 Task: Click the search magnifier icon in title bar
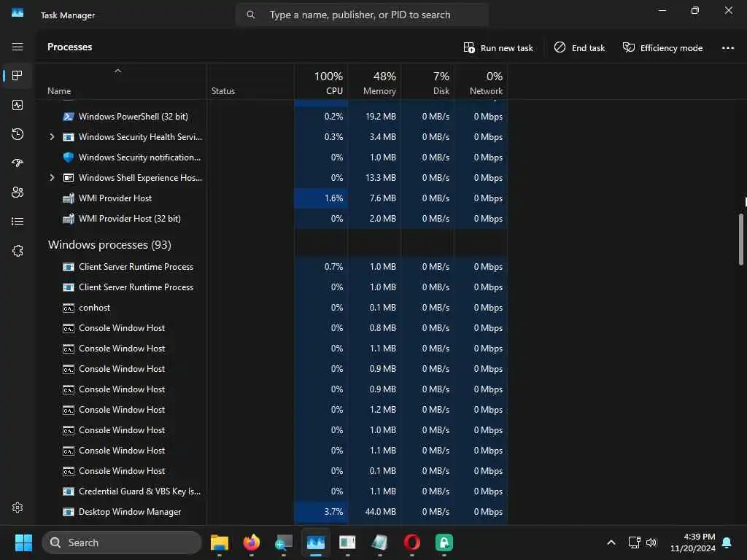pyautogui.click(x=251, y=15)
